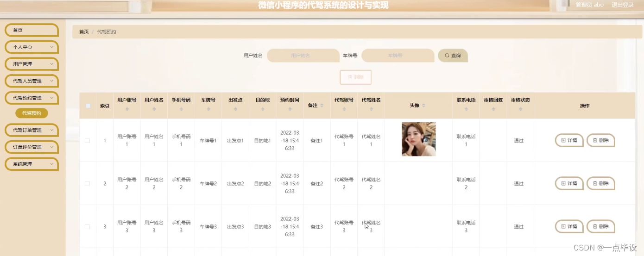Expand the 个人中心 sidebar menu
Image resolution: width=644 pixels, height=256 pixels.
pyautogui.click(x=32, y=47)
